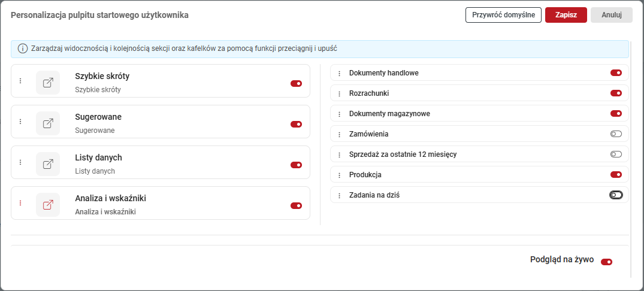
Task: Disable the Podgląd na żywo switch
Action: pyautogui.click(x=606, y=262)
